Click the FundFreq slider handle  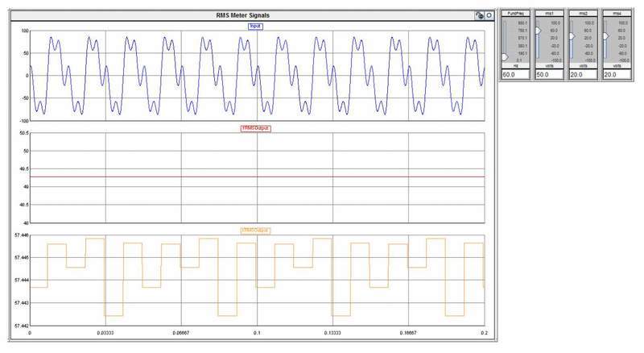pos(505,56)
